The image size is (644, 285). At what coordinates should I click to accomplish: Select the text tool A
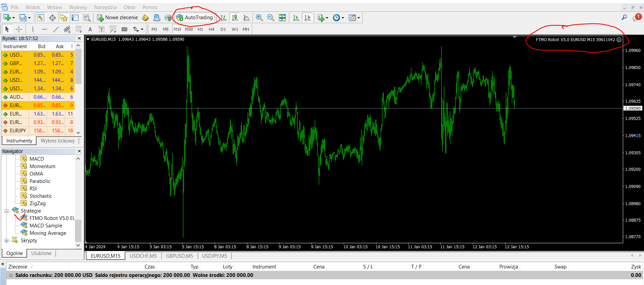tap(90, 29)
